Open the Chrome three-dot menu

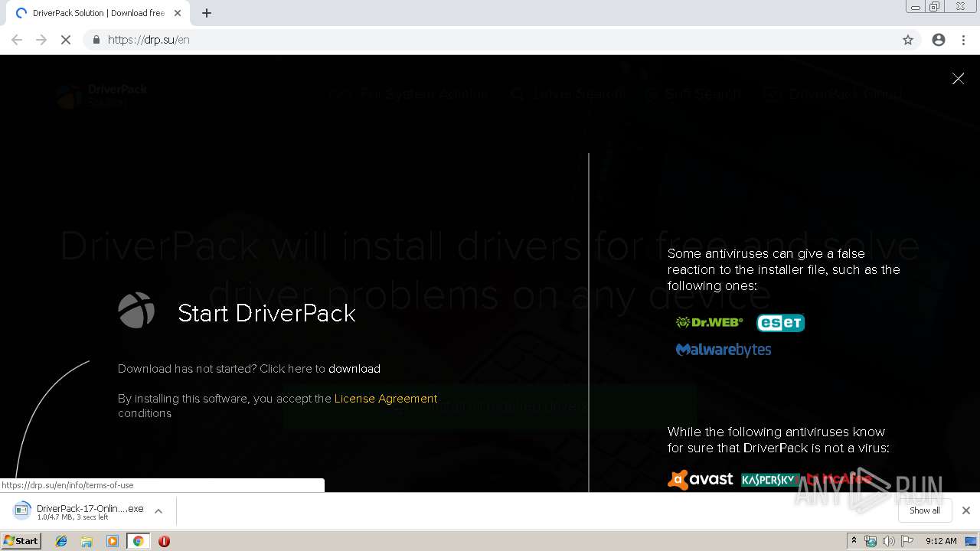tap(963, 40)
